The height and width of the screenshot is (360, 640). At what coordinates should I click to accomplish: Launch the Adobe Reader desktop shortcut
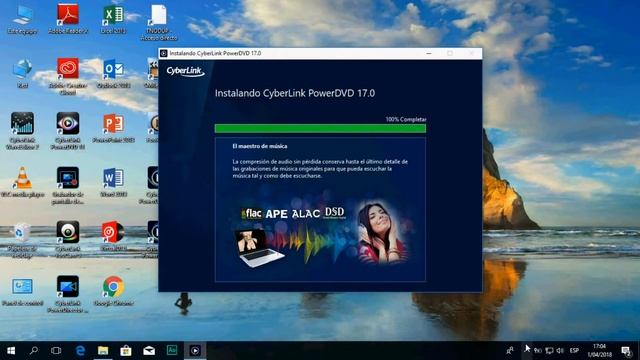point(68,19)
